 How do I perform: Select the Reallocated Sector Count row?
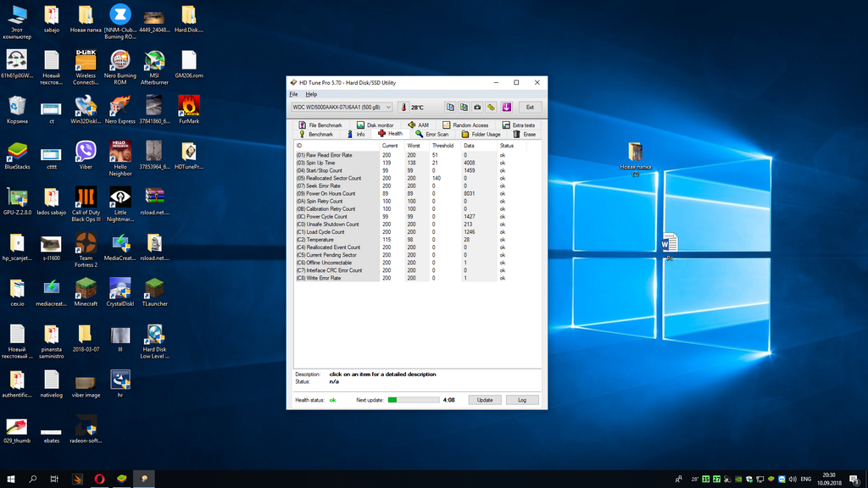[329, 178]
